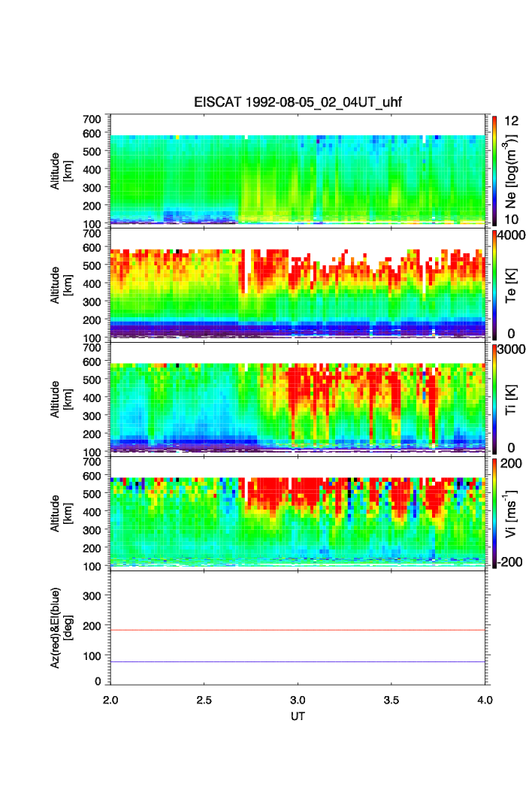Click the 200 maximum on Vi color bar

pyautogui.click(x=511, y=463)
